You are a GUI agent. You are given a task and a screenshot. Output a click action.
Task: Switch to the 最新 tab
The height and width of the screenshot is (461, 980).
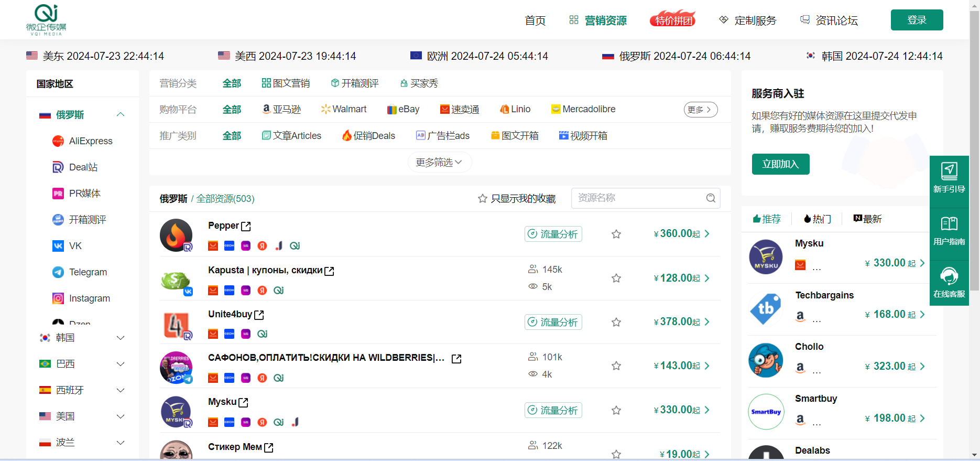868,219
